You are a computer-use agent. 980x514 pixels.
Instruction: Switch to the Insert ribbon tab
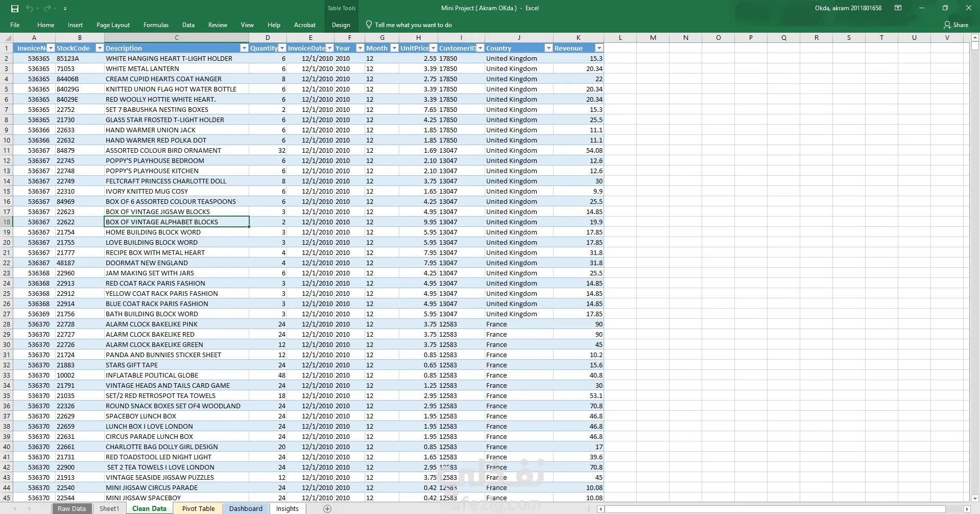point(75,25)
